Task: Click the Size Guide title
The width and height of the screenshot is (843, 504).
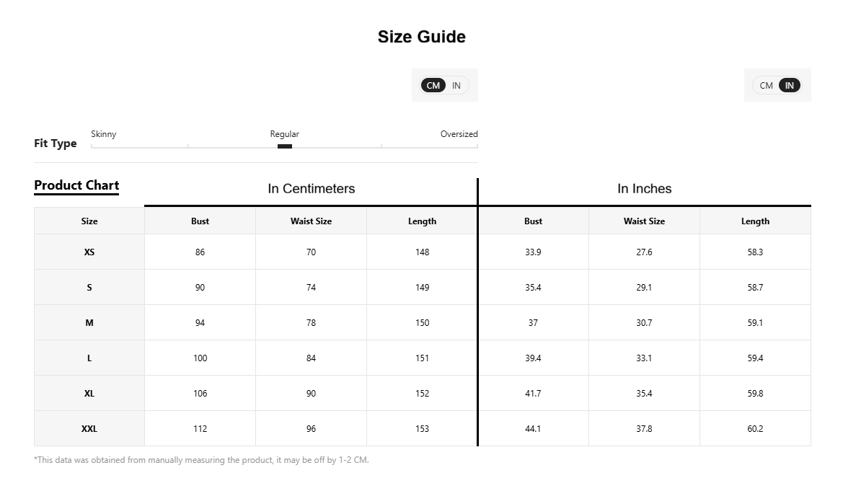Action: [421, 37]
